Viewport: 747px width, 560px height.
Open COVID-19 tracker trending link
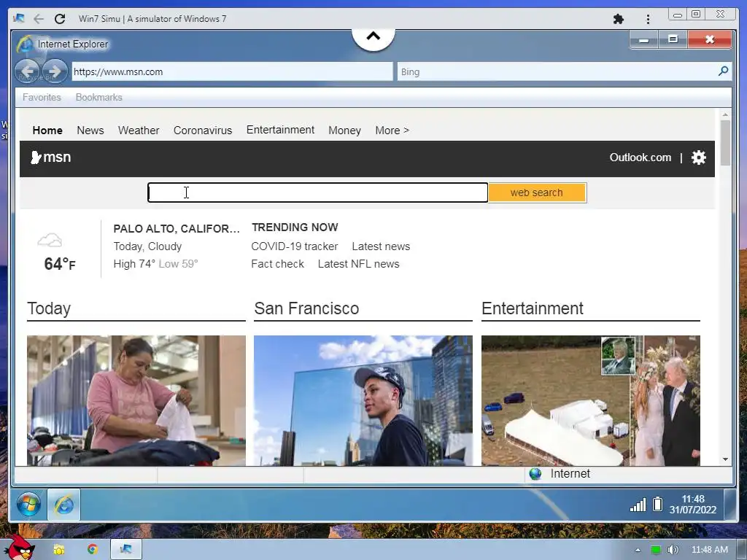pos(295,246)
